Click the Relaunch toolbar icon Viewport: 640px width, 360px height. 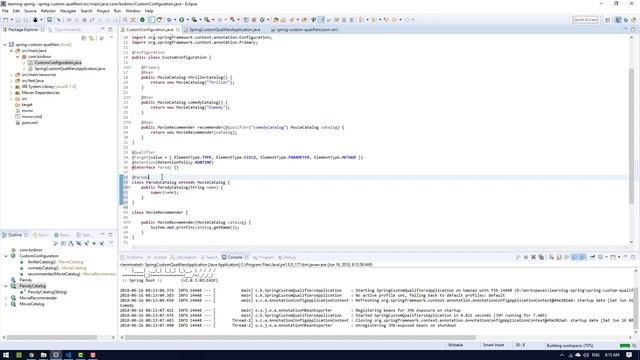[x=160, y=20]
